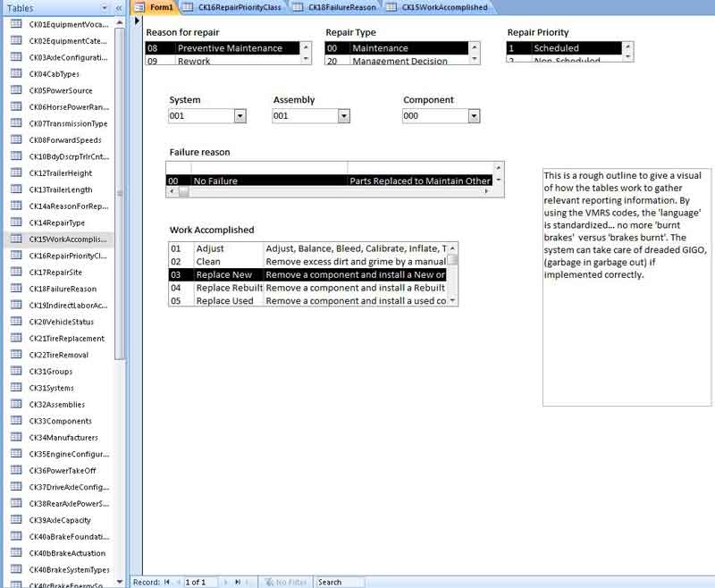Click the CK14aReasonForRep table icon
This screenshot has width=715, height=588.
[16, 206]
